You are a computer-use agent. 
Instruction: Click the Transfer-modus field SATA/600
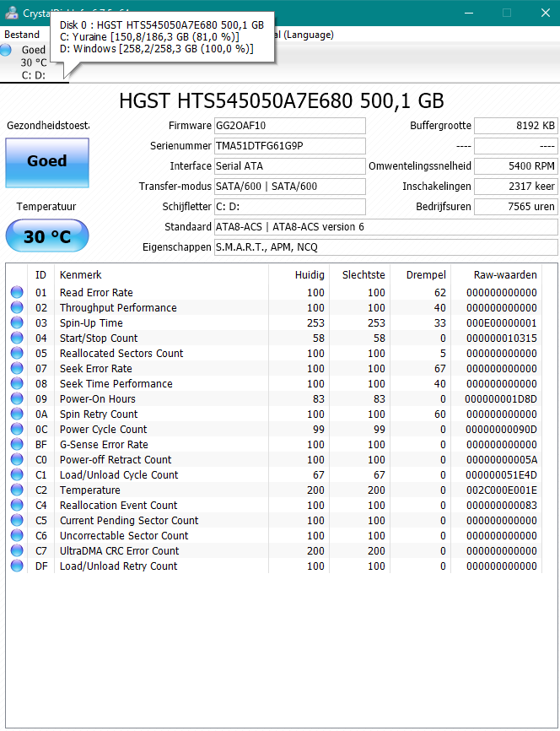[290, 187]
